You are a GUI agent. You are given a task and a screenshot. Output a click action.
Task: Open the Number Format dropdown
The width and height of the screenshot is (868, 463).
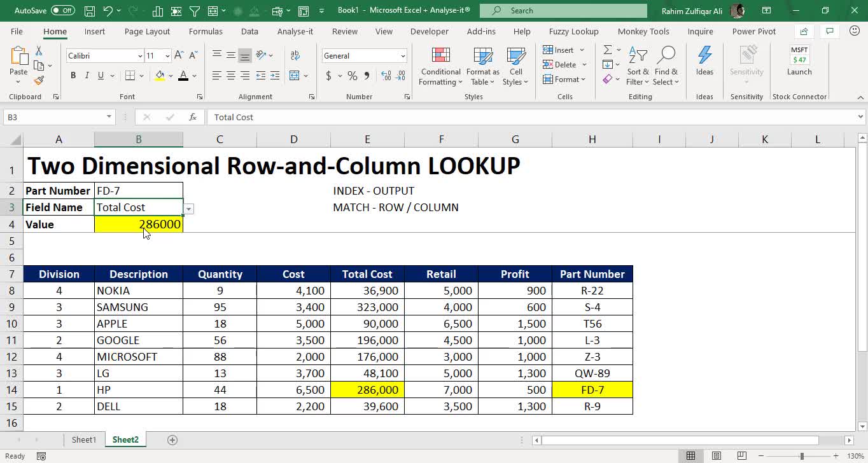tap(403, 56)
